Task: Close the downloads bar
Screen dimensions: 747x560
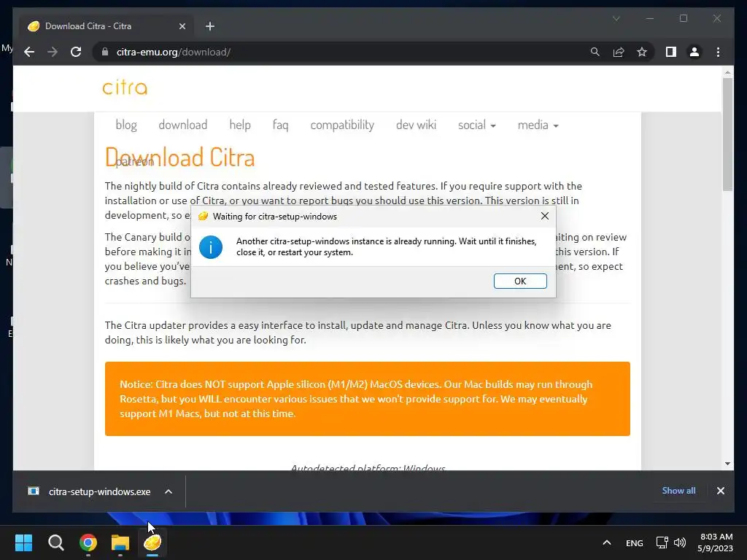Action: (720, 491)
